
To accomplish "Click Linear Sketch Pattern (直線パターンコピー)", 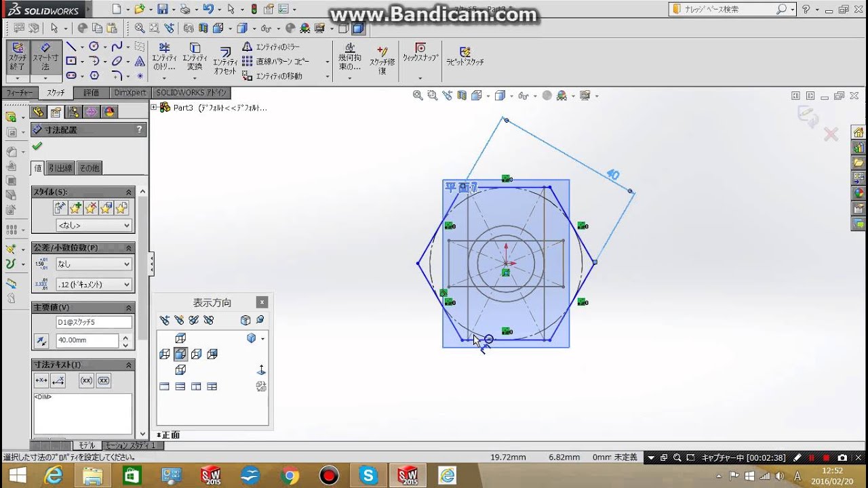I will [x=276, y=62].
